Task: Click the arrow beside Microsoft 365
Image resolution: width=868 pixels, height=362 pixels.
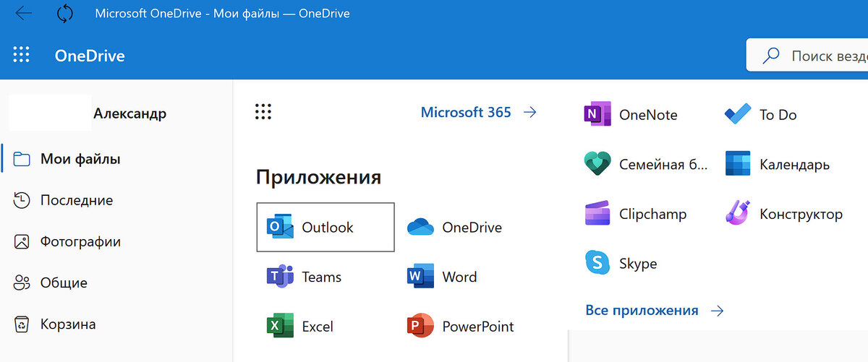Action: [x=530, y=112]
